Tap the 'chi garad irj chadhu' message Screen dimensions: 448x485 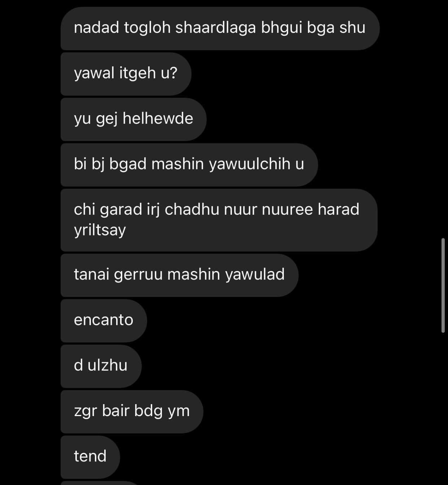pos(219,220)
